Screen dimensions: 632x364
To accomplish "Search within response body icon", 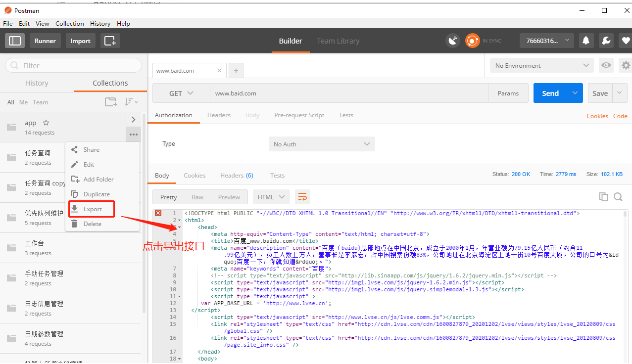I will (618, 197).
